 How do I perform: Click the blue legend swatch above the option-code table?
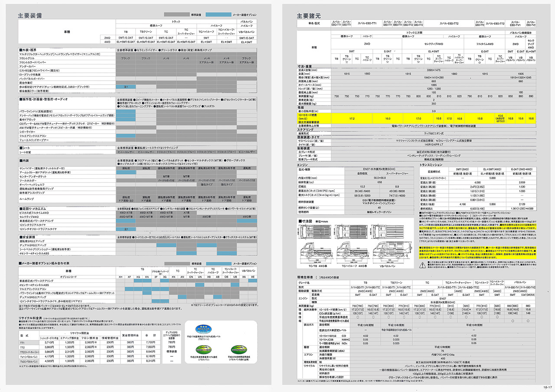(x=219, y=264)
